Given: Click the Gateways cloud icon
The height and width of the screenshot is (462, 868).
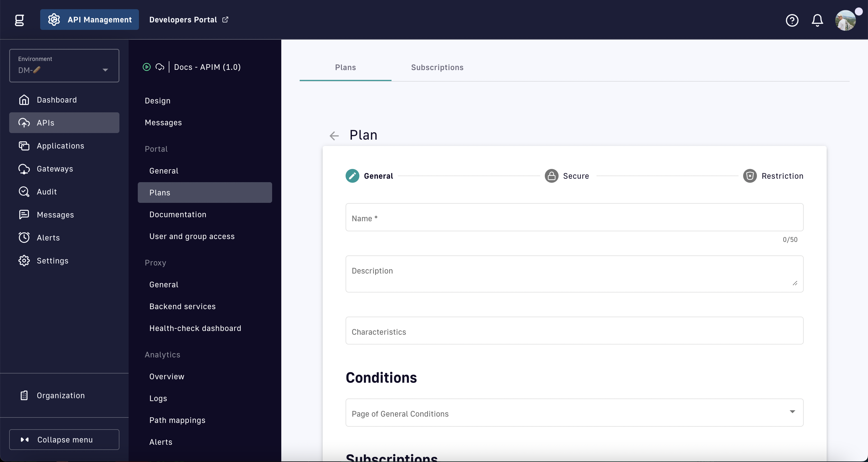Looking at the screenshot, I should point(24,169).
